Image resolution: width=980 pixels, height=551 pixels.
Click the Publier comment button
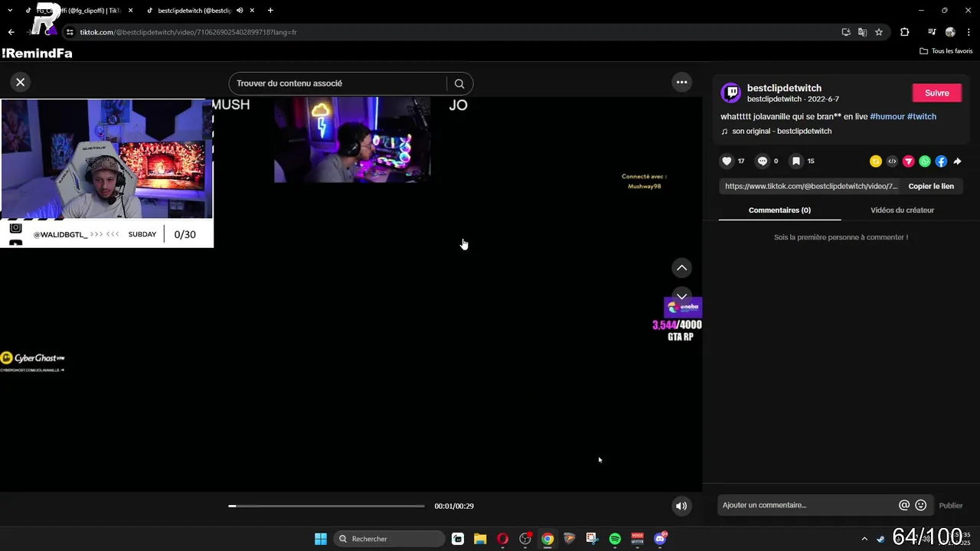951,506
